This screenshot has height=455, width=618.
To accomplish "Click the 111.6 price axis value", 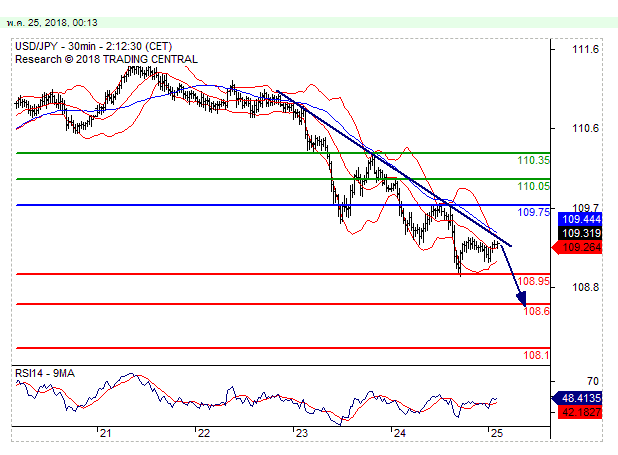I will click(x=585, y=49).
